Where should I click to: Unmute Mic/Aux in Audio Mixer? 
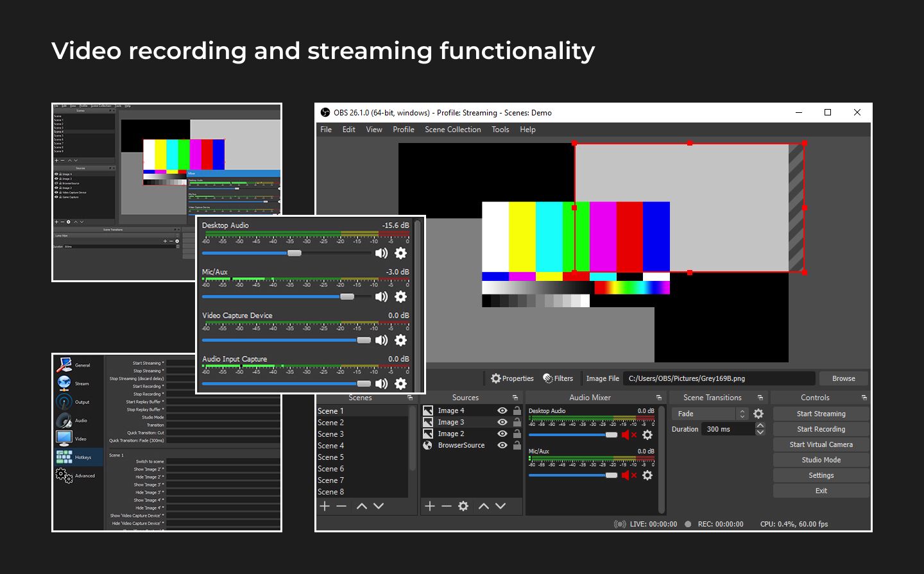pyautogui.click(x=629, y=475)
